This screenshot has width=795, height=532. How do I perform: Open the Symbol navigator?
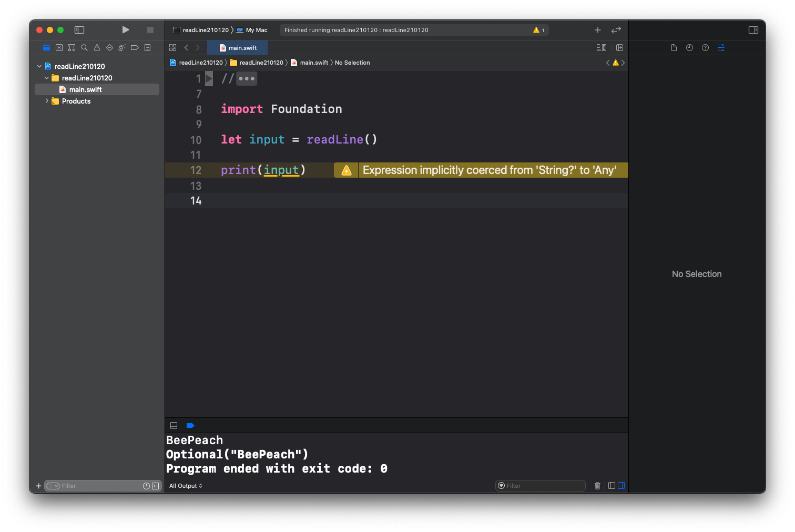click(x=72, y=48)
